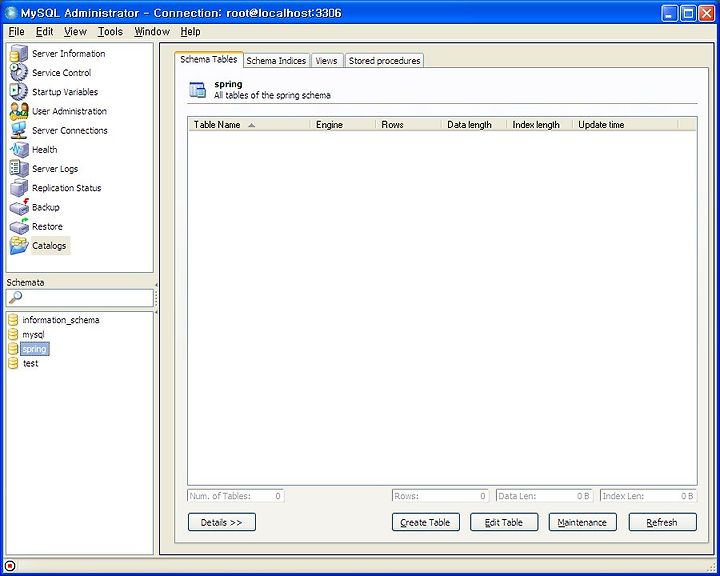The image size is (720, 576).
Task: Open the View menu
Action: click(75, 32)
